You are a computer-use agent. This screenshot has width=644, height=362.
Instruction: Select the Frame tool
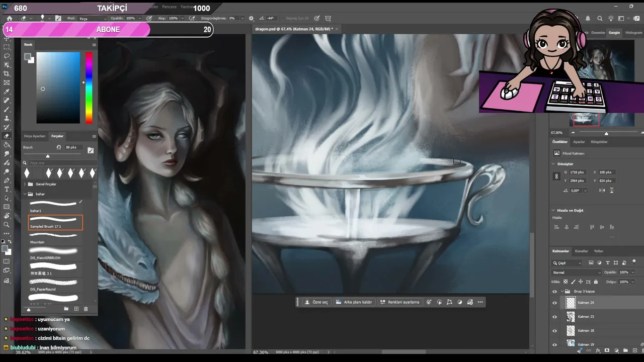click(7, 82)
